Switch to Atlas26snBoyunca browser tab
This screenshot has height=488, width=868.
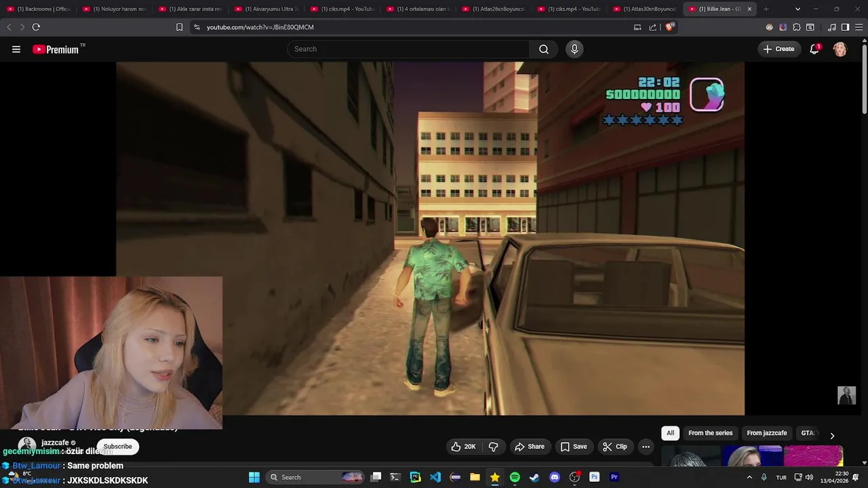coord(495,9)
